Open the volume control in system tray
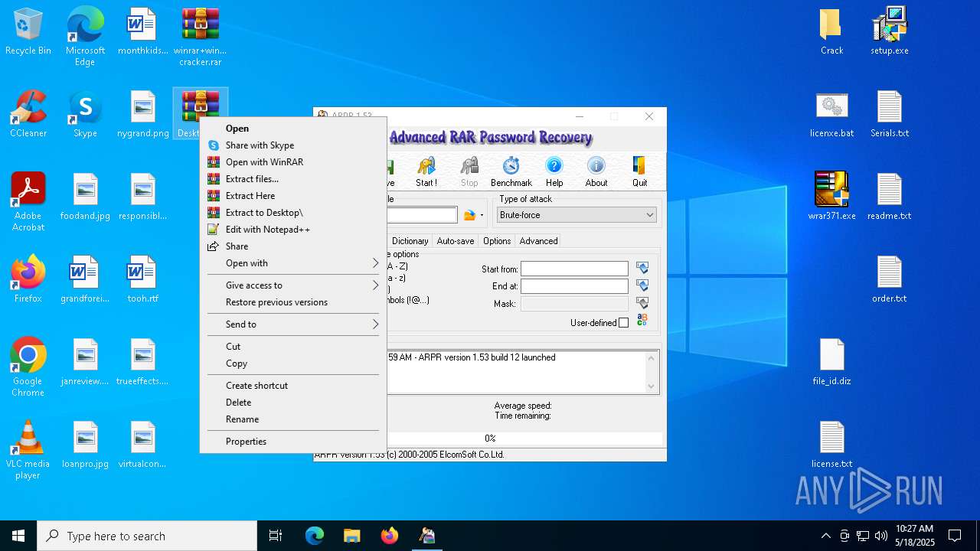 pos(881,536)
